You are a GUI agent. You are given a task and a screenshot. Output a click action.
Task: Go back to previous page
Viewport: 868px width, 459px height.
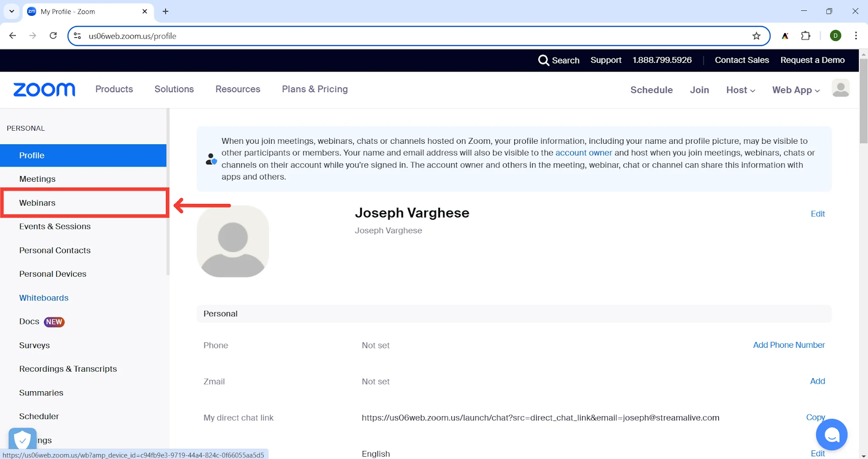coord(12,36)
